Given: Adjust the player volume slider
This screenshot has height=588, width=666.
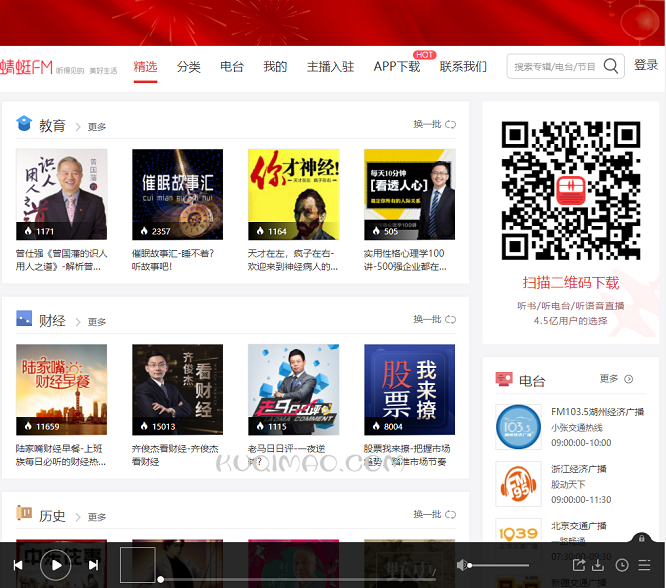Looking at the screenshot, I should coord(497,565).
